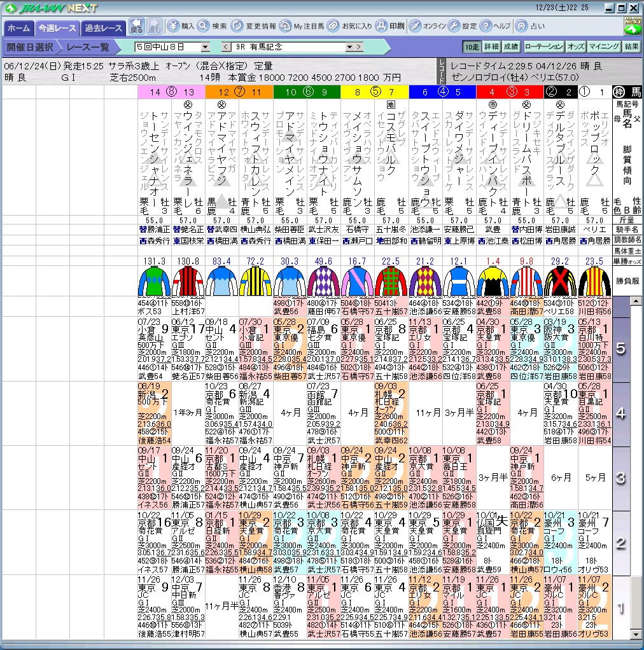Open the 購入 yen purchase icon
This screenshot has width=644, height=650.
174,26
